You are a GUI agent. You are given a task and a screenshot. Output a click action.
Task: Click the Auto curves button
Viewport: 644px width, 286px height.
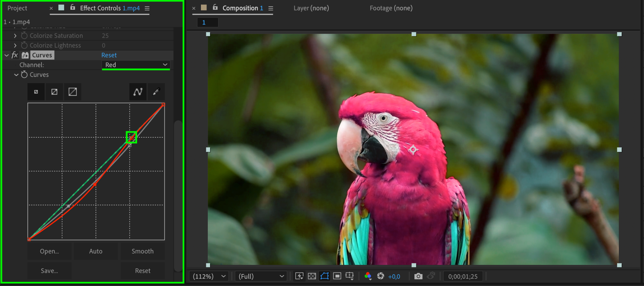coord(96,251)
